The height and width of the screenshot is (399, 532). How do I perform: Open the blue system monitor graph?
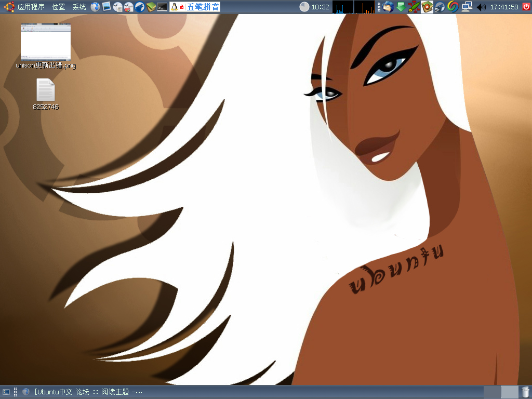(x=343, y=7)
